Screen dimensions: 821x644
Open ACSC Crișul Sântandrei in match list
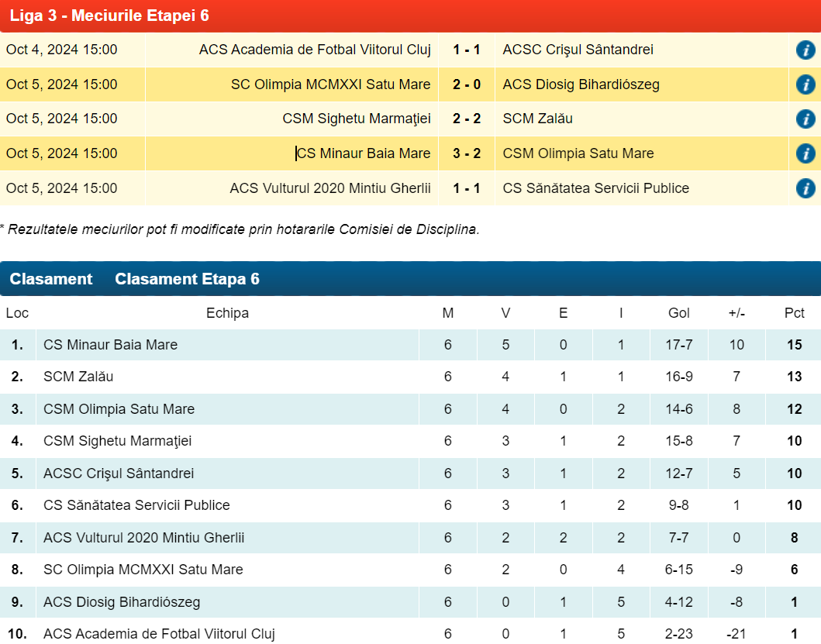pos(578,50)
